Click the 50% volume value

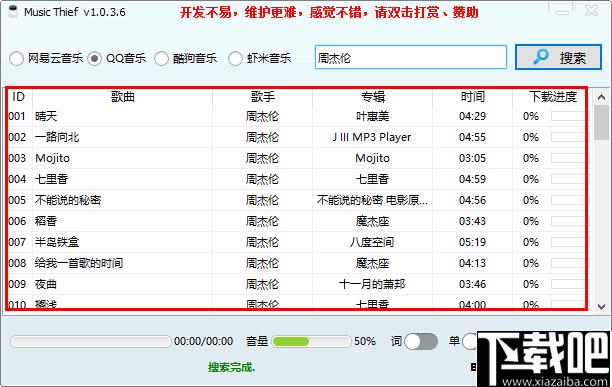click(x=365, y=341)
